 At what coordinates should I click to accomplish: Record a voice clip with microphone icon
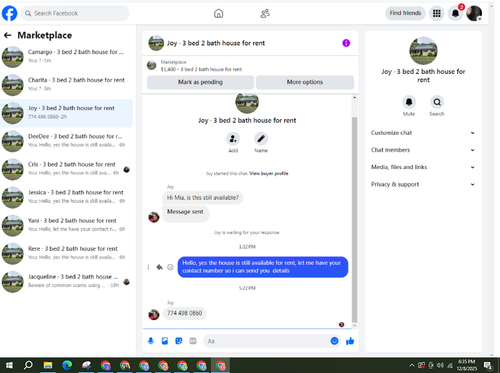pos(151,341)
